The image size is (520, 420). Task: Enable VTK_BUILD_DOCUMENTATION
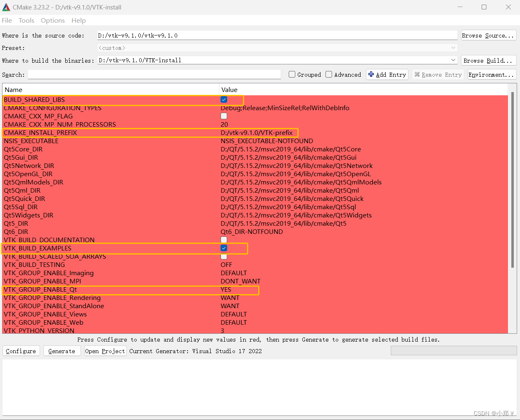tap(223, 240)
